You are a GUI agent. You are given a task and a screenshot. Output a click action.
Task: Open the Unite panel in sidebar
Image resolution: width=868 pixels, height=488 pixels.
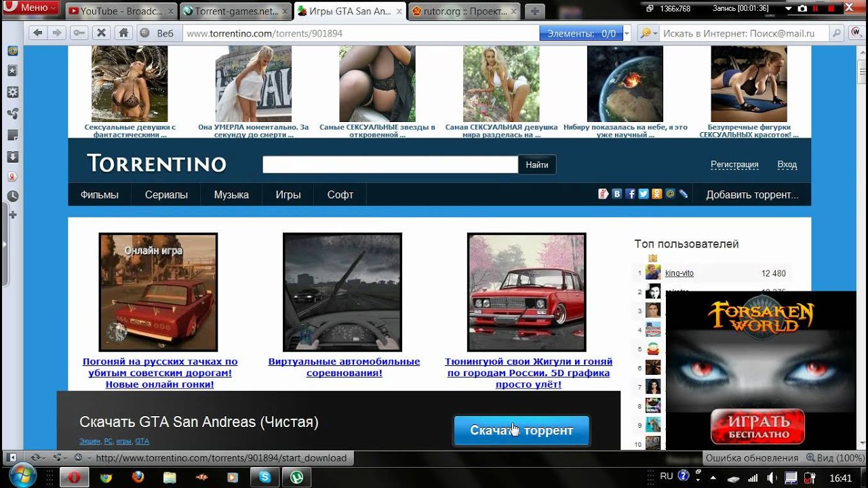[12, 113]
